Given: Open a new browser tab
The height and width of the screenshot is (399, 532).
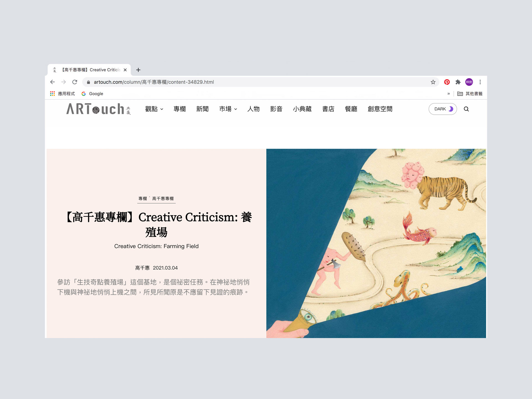Looking at the screenshot, I should [x=138, y=70].
